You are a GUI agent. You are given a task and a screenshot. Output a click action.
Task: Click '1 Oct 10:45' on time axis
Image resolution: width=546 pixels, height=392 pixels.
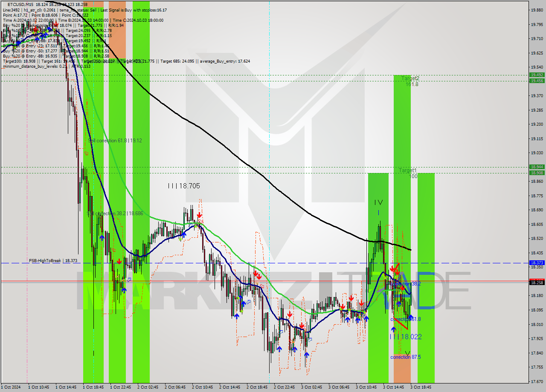tap(38, 387)
